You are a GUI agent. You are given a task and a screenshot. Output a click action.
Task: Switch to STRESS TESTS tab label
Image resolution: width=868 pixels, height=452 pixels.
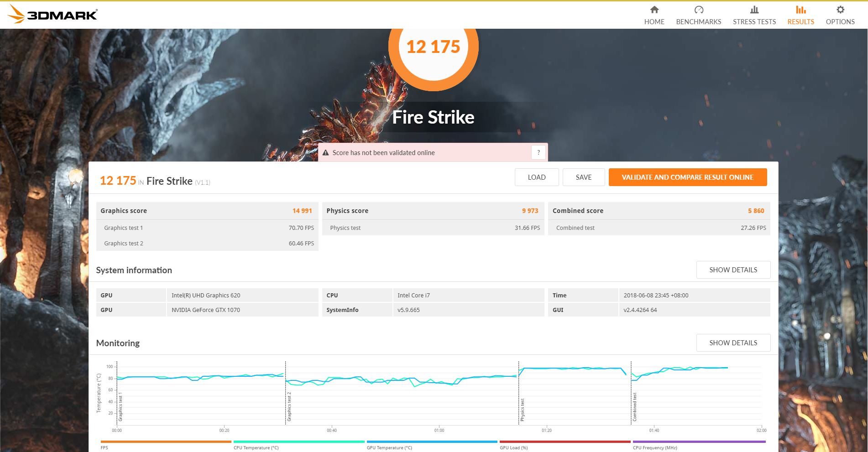tap(754, 21)
